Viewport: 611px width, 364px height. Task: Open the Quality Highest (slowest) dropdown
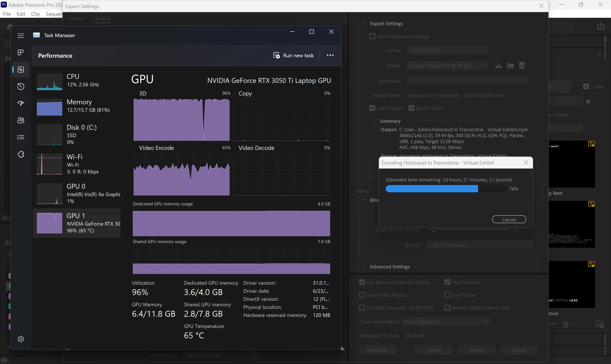click(479, 245)
